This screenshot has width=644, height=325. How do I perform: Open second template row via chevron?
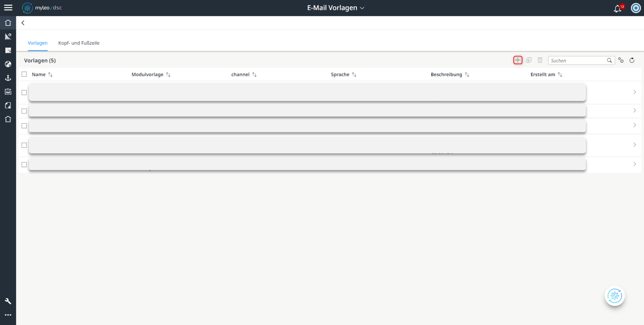click(x=634, y=110)
